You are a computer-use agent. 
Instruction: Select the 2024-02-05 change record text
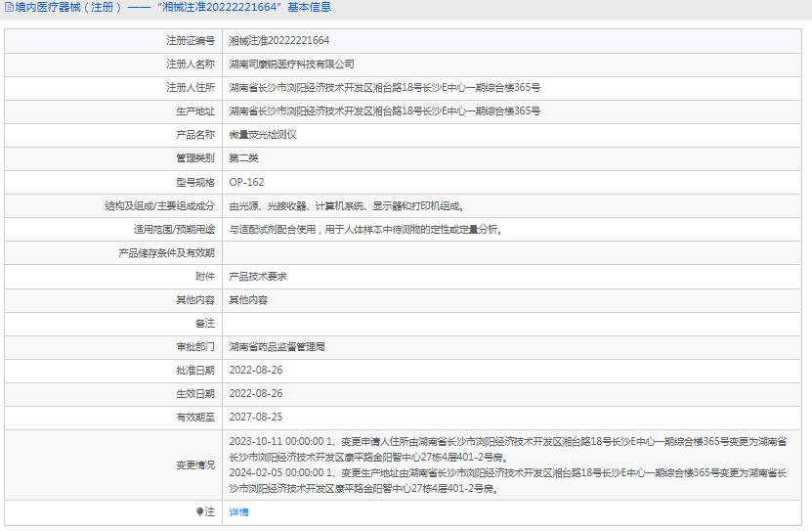pyautogui.click(x=508, y=481)
